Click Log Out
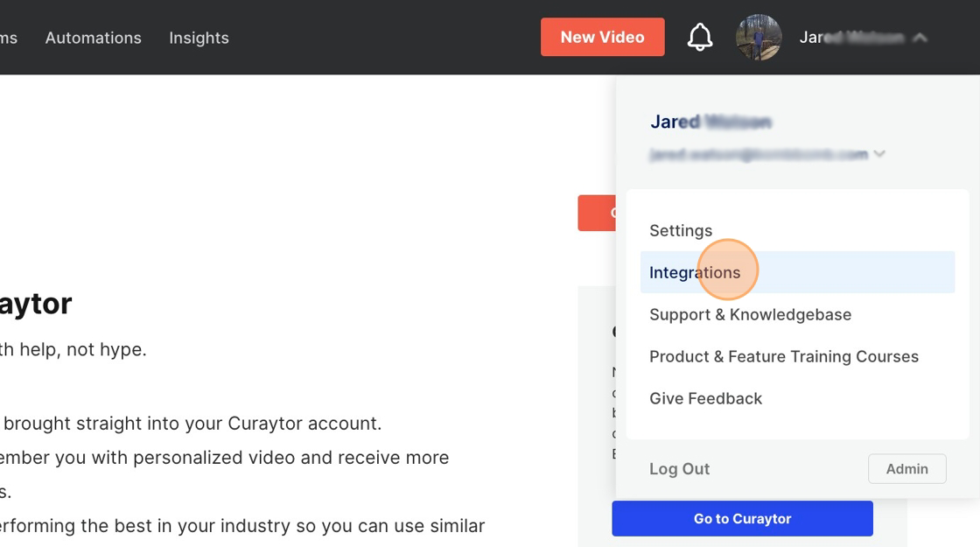 679,469
